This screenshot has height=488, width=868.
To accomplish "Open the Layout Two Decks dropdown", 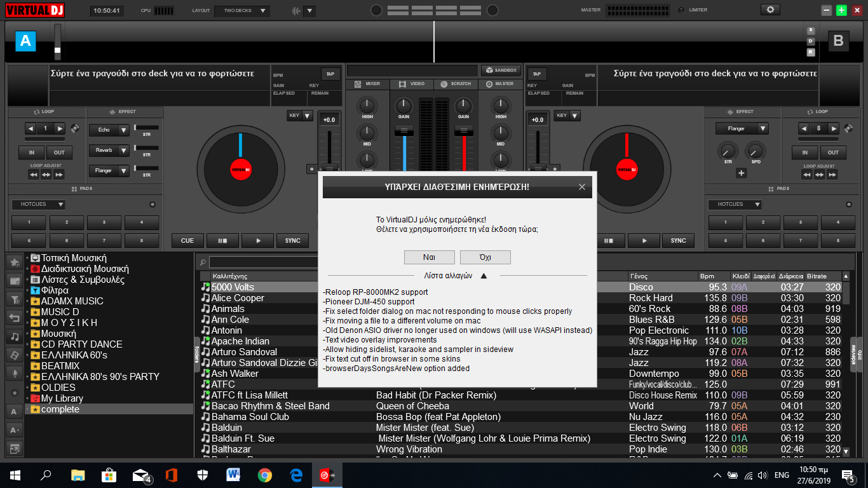I will pos(242,11).
